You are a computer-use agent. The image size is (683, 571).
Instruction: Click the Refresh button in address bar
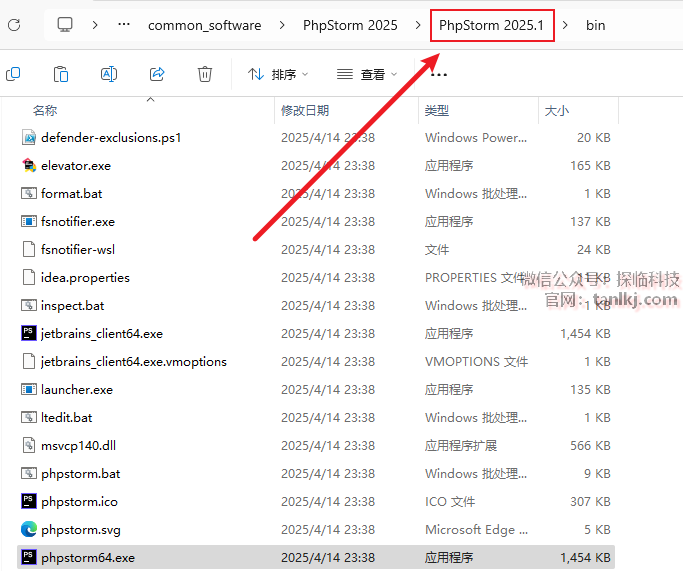(13, 25)
